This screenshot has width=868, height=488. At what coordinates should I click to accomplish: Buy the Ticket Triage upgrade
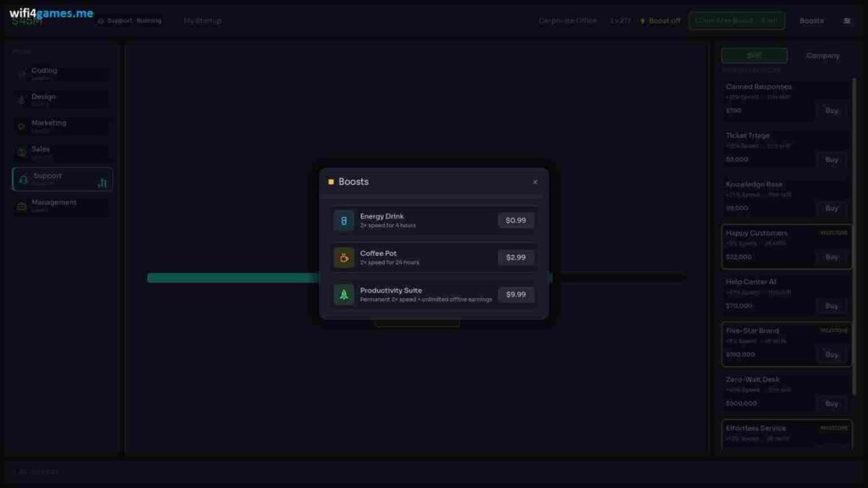tap(832, 159)
